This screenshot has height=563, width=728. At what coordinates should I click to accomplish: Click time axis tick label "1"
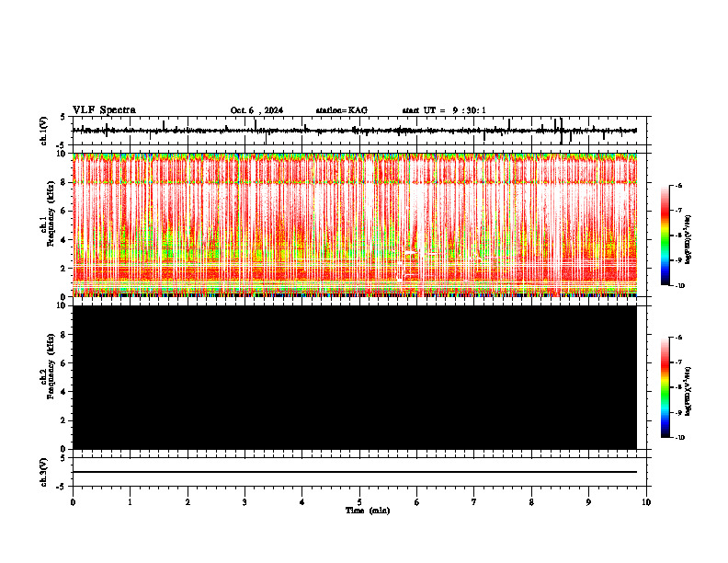click(x=130, y=502)
